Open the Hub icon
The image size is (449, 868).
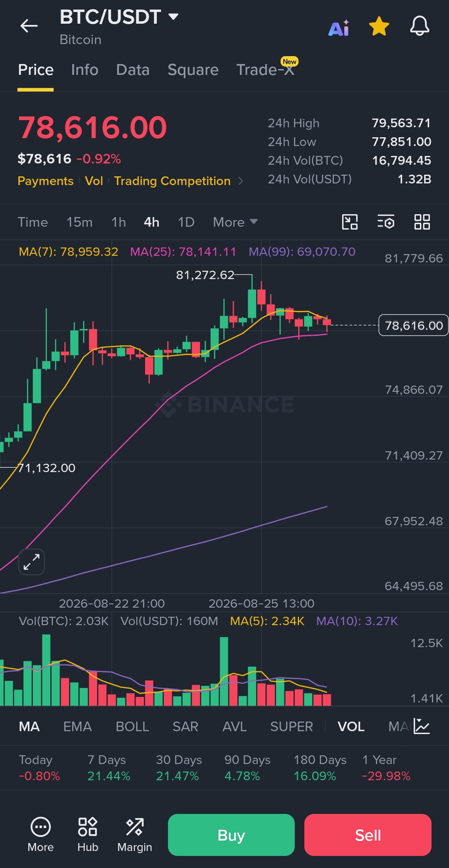pos(88,835)
